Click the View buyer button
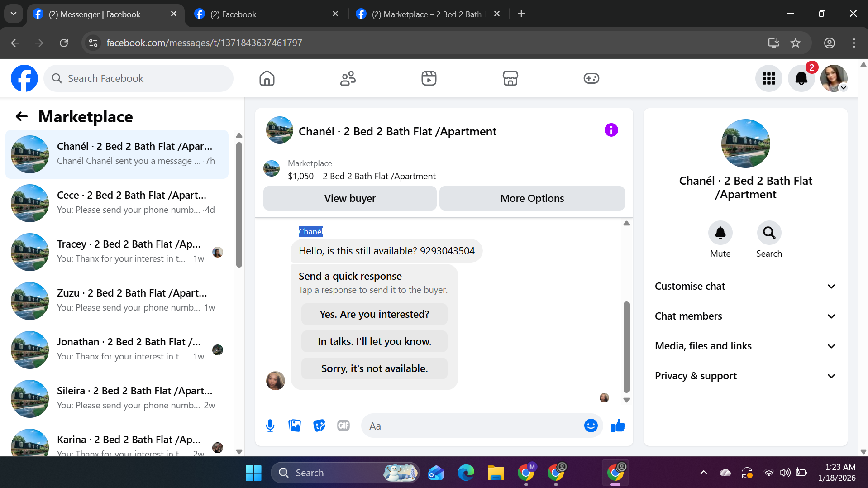This screenshot has height=488, width=868. 350,198
